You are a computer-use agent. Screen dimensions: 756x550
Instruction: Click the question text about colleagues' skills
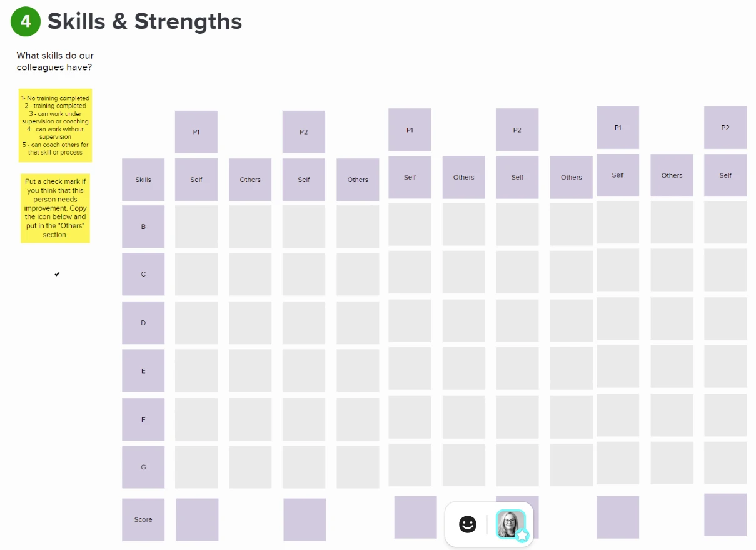[55, 61]
